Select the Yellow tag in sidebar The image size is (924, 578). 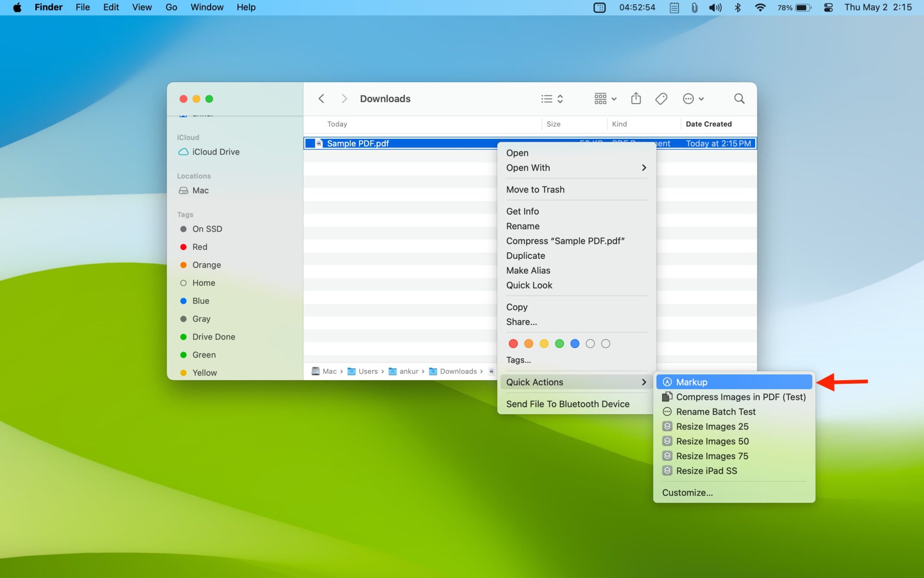[x=199, y=373]
